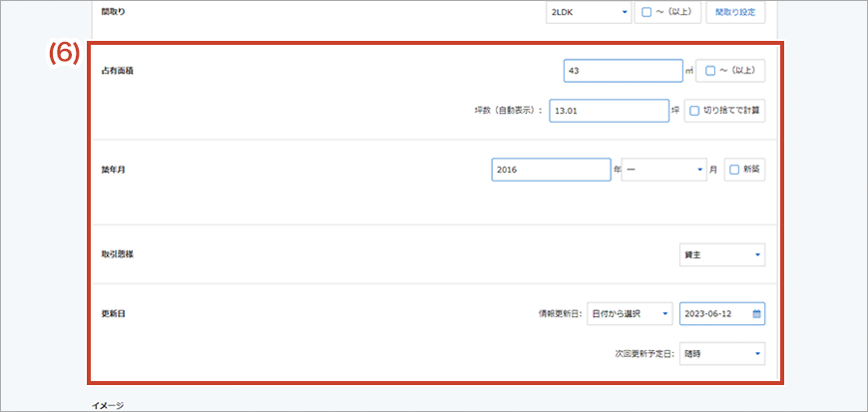Enable ～(以上) checkbox next to 占有面積
This screenshot has width=868, height=412.
[710, 71]
